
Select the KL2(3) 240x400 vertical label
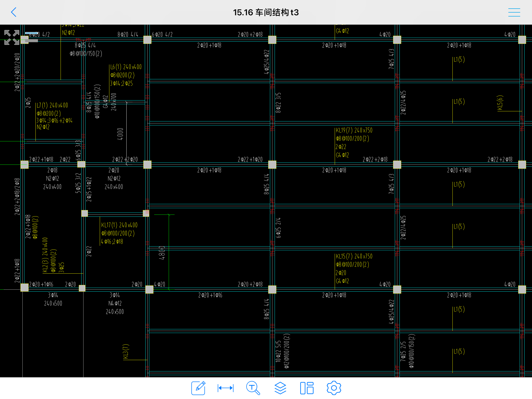[x=45, y=255]
